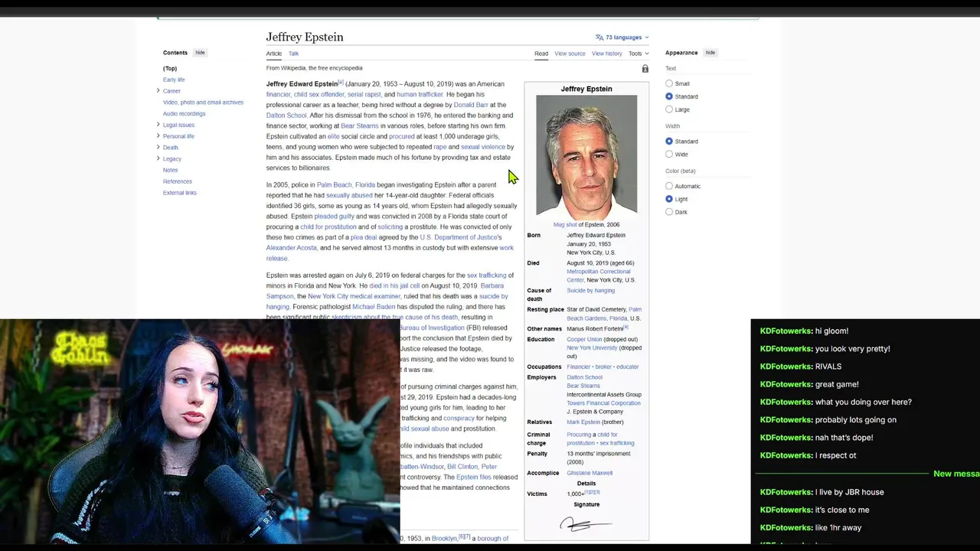
Task: Click the page protection lock icon
Action: pyautogui.click(x=645, y=69)
